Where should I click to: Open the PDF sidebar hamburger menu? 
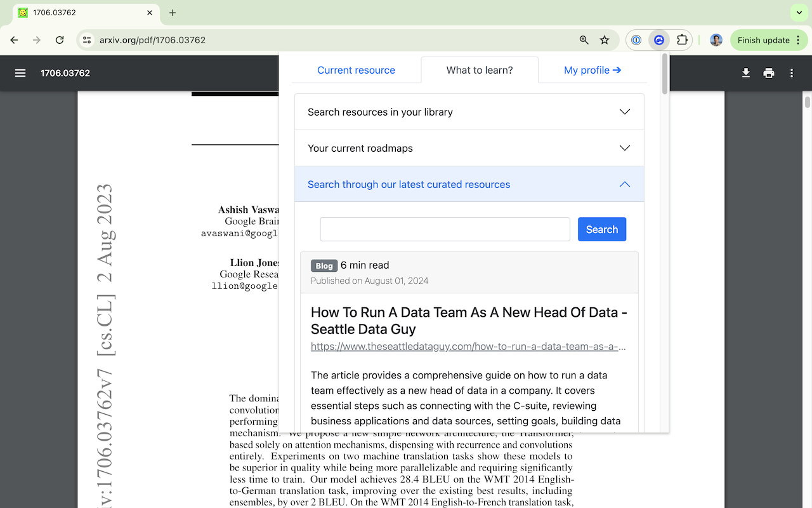(x=20, y=73)
